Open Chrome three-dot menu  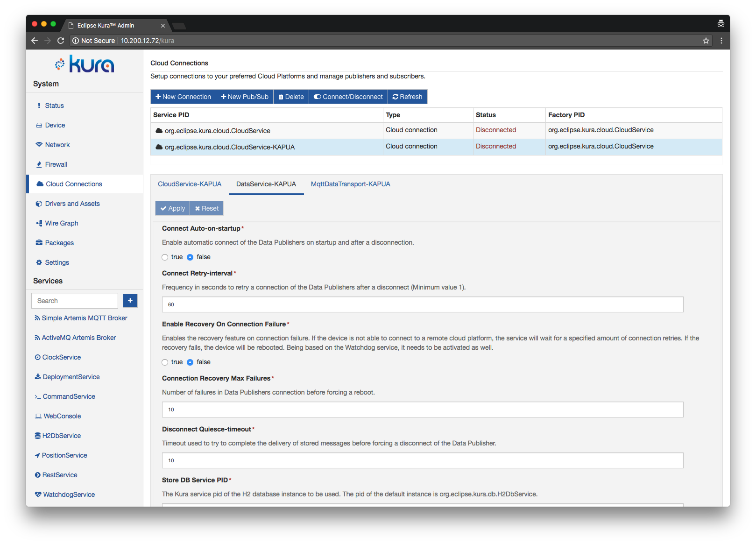[721, 41]
